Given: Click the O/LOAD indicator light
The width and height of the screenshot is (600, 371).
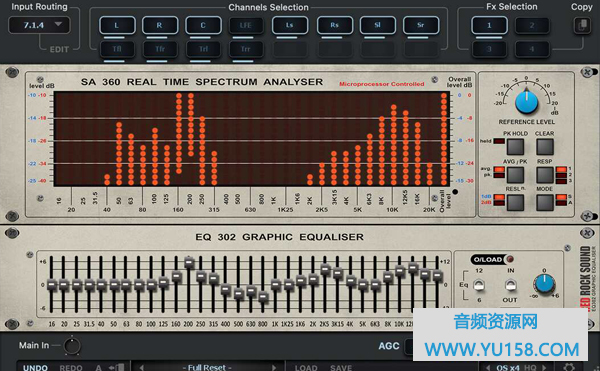Looking at the screenshot, I should [x=509, y=259].
